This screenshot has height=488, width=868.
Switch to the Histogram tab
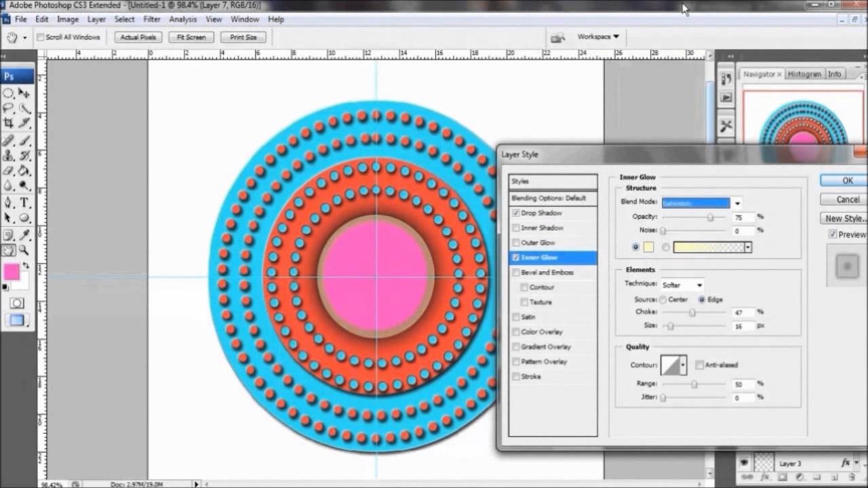[804, 74]
